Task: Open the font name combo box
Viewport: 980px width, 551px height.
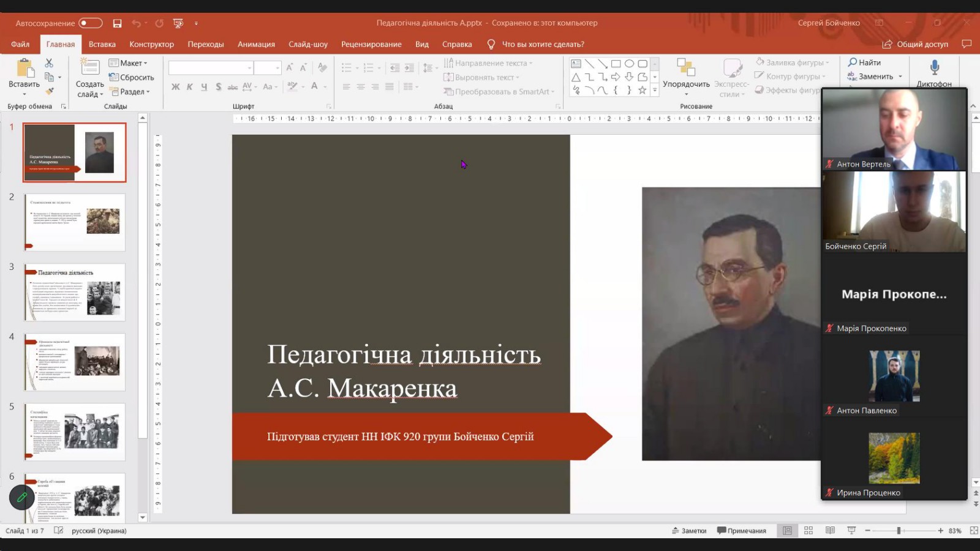Action: (x=211, y=68)
